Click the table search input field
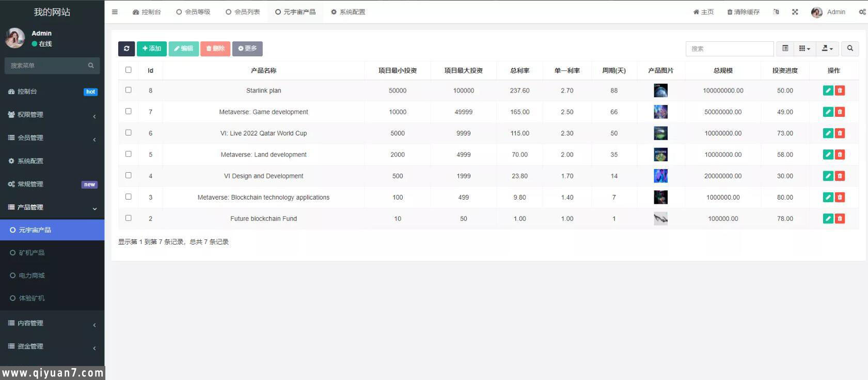Screen dimensions: 868x380 tap(729, 49)
